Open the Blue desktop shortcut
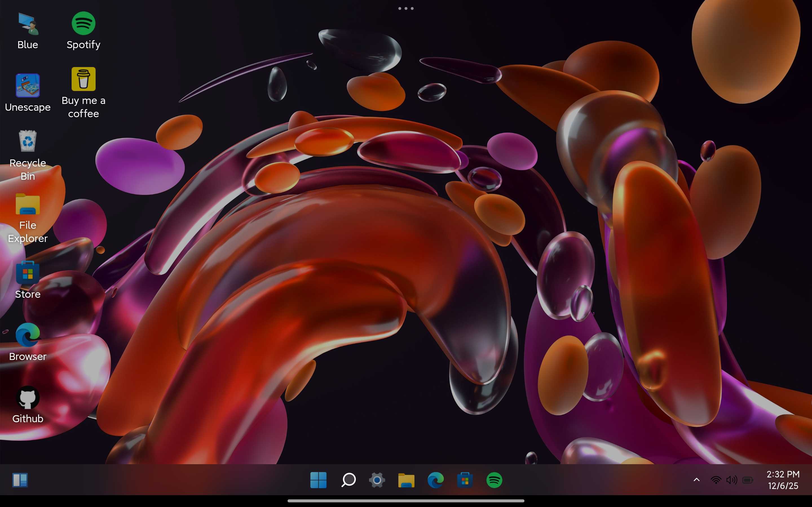Screen dimensions: 812x507 [28, 24]
